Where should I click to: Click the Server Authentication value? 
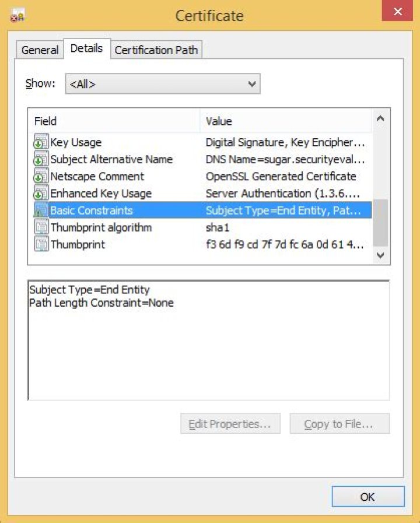pyautogui.click(x=282, y=194)
